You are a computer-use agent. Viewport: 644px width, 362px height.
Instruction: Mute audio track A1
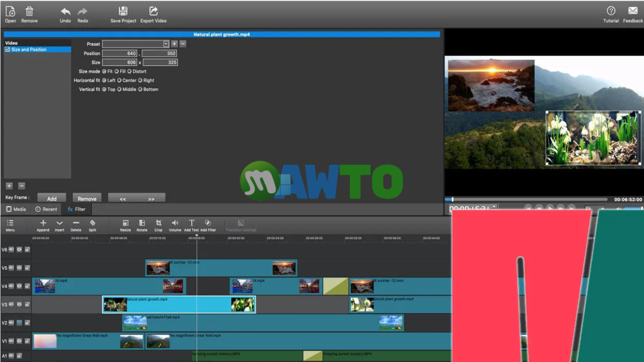12,356
